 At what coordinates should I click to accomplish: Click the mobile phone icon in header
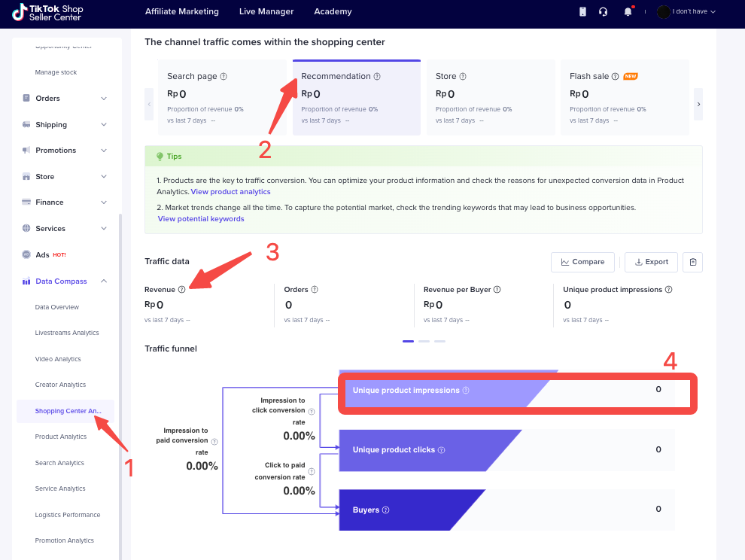tap(582, 12)
